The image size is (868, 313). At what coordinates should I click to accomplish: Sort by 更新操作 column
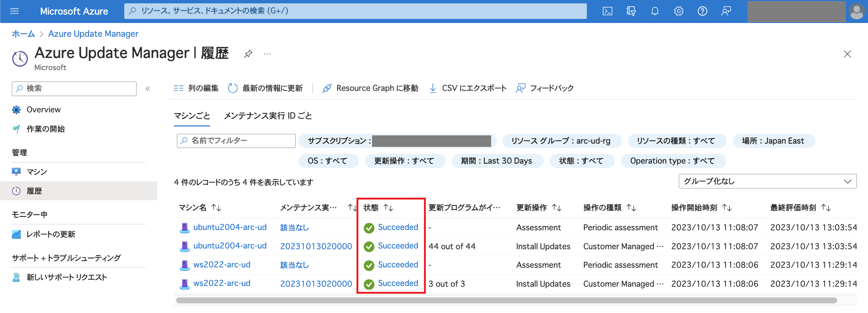pyautogui.click(x=539, y=208)
